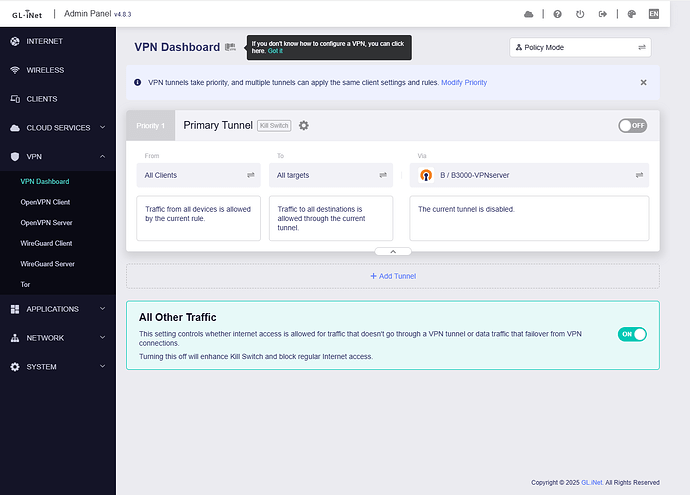Click the cloud service icon in header
Image resolution: width=690 pixels, height=495 pixels.
pyautogui.click(x=529, y=14)
